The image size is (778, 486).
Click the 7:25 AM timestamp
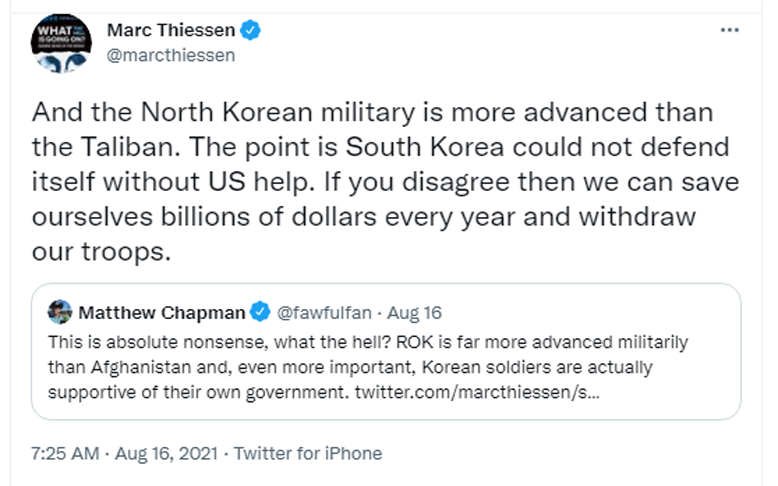click(65, 453)
